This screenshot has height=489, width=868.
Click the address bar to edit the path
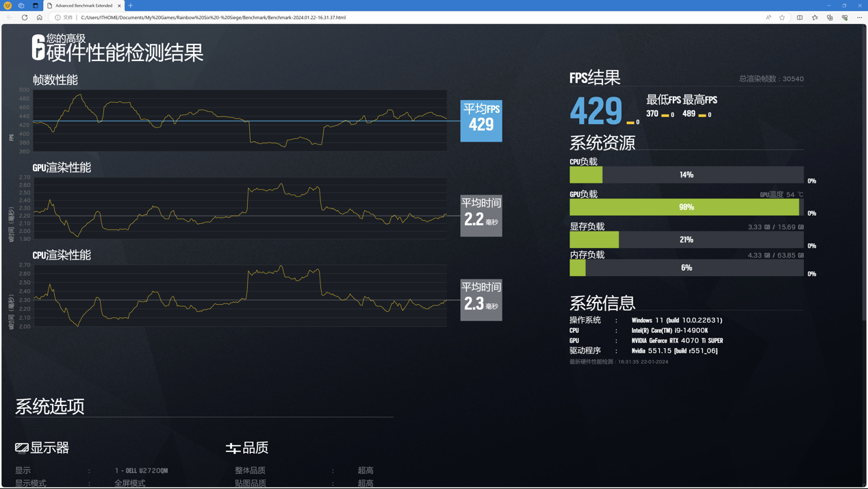[x=274, y=17]
